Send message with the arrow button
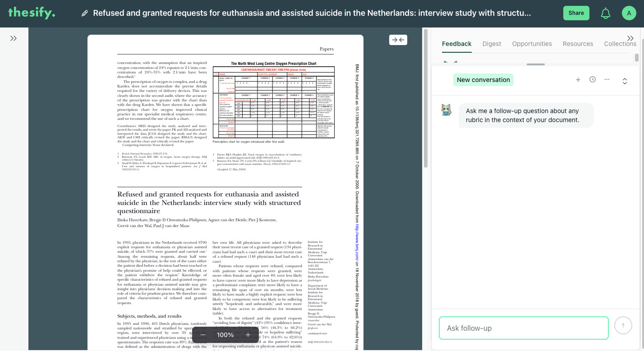The height and width of the screenshot is (351, 644). coord(623,325)
